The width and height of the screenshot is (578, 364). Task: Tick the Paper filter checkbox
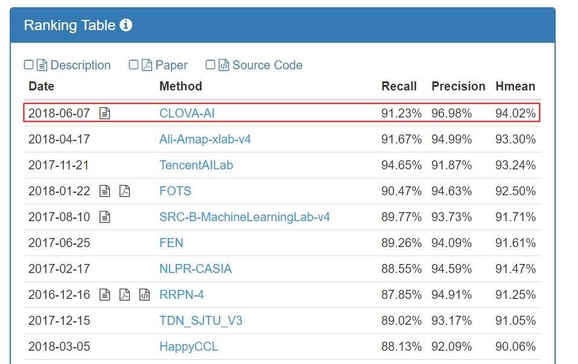click(x=133, y=65)
